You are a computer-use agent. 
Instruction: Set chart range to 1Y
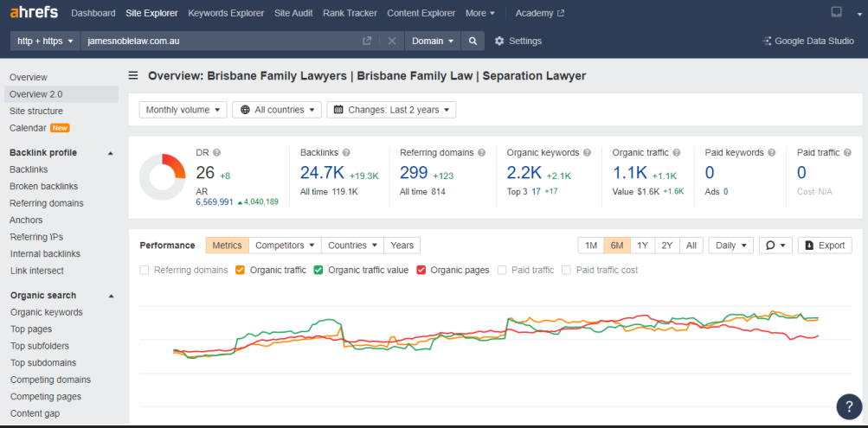pos(642,246)
